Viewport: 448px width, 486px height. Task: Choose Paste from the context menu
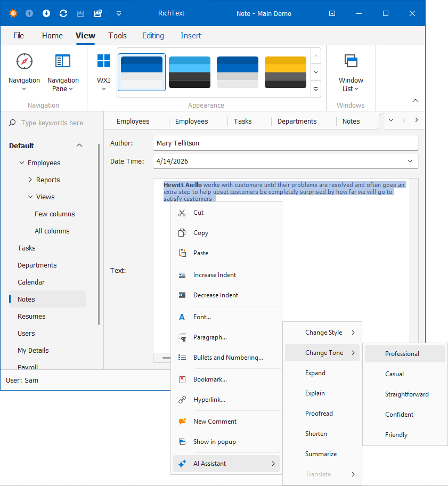[226, 253]
